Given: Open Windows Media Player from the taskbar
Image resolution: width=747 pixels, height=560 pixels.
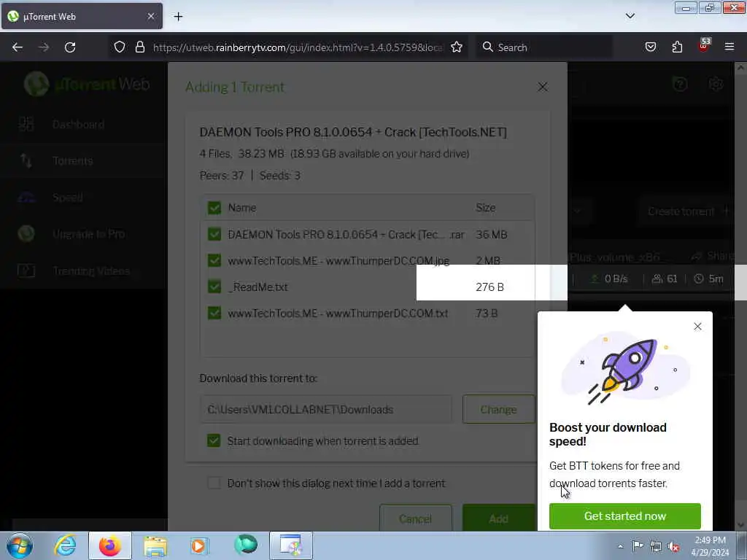Looking at the screenshot, I should tap(200, 545).
